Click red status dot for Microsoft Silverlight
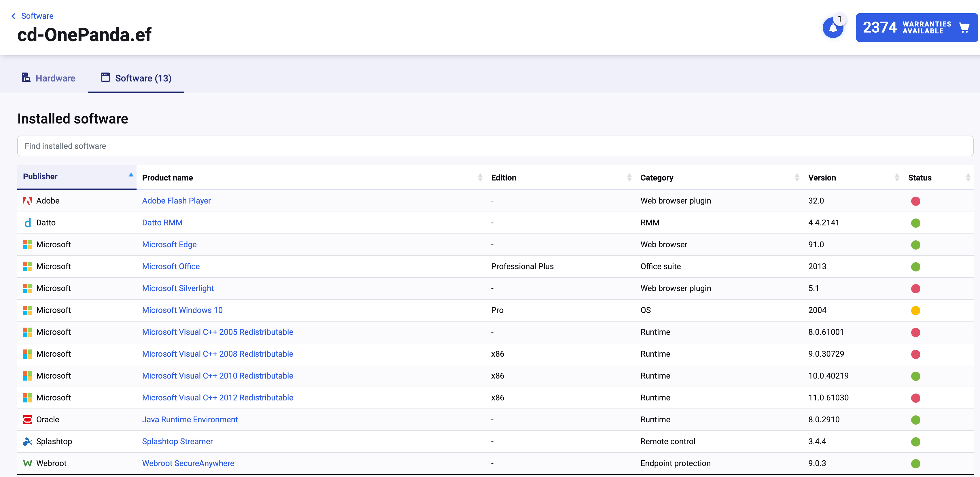The width and height of the screenshot is (980, 477). [915, 289]
